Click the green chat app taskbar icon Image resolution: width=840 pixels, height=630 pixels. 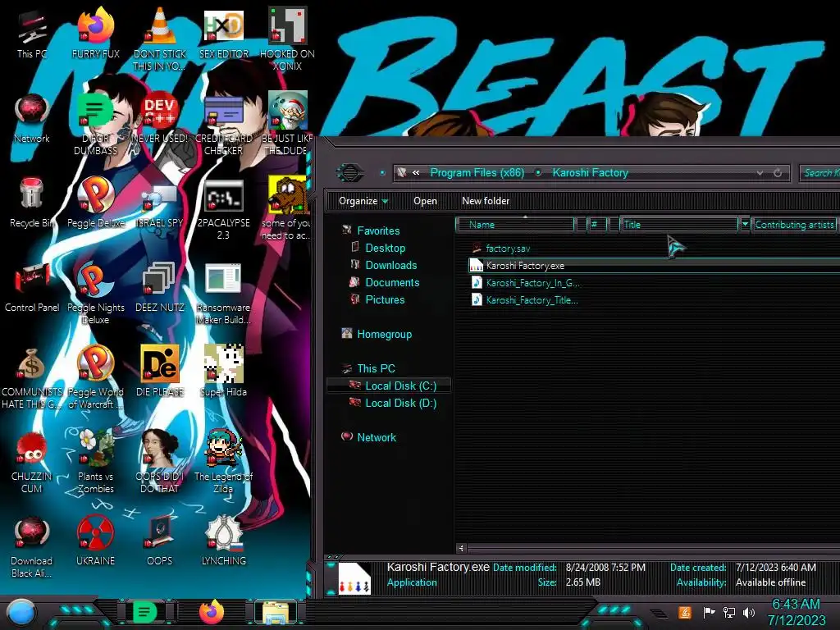coord(144,612)
